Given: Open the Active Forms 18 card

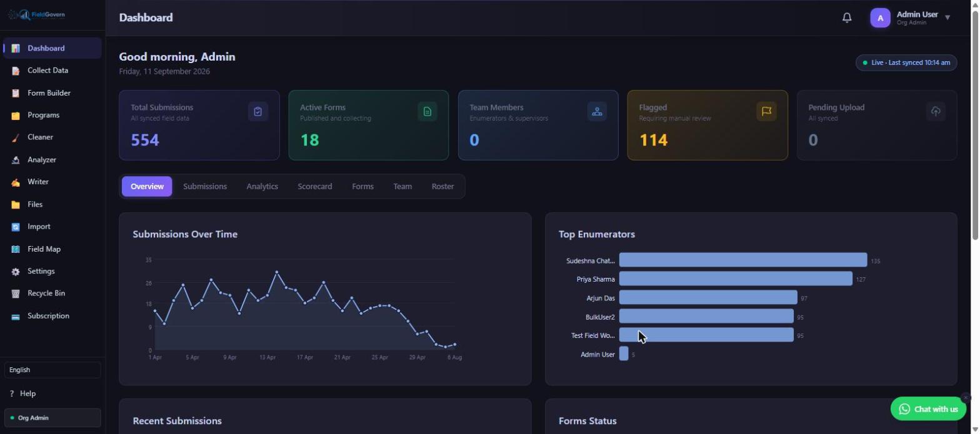Looking at the screenshot, I should (369, 125).
